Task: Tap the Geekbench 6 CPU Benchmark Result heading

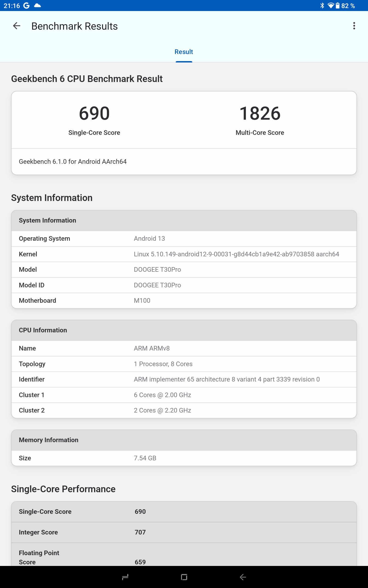Action: (87, 79)
